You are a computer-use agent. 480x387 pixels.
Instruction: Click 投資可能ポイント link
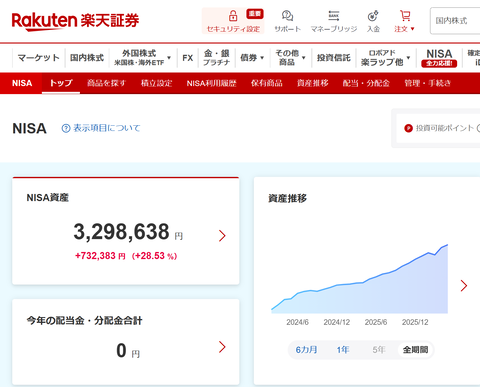click(x=445, y=128)
